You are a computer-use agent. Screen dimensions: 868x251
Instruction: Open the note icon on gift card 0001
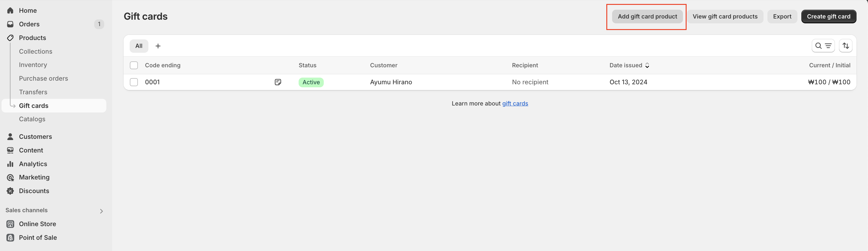(278, 82)
